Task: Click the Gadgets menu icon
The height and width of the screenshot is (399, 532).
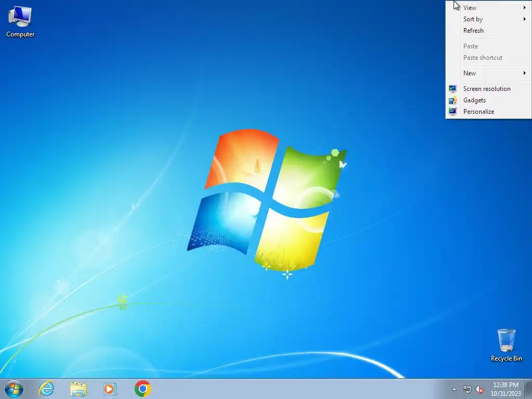Action: [453, 100]
